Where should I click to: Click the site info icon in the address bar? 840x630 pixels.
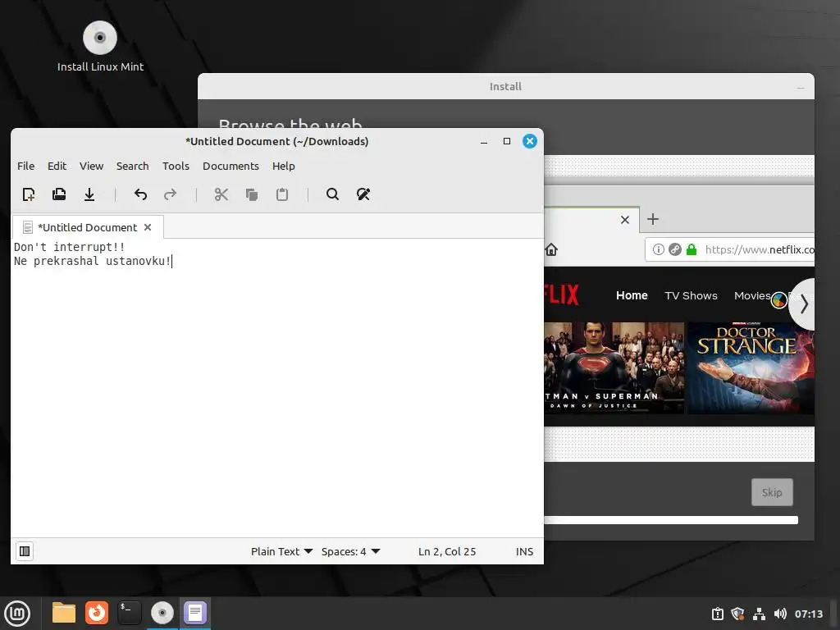659,249
